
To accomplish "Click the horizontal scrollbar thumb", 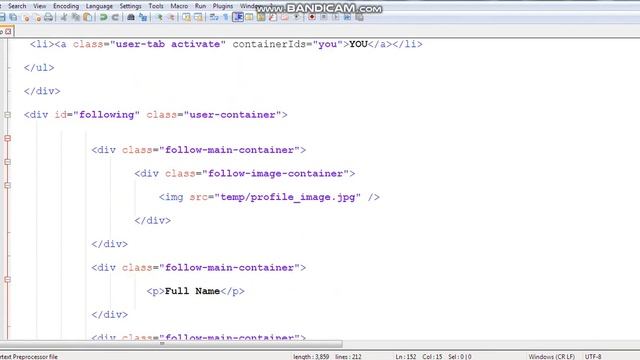I will (171, 344).
